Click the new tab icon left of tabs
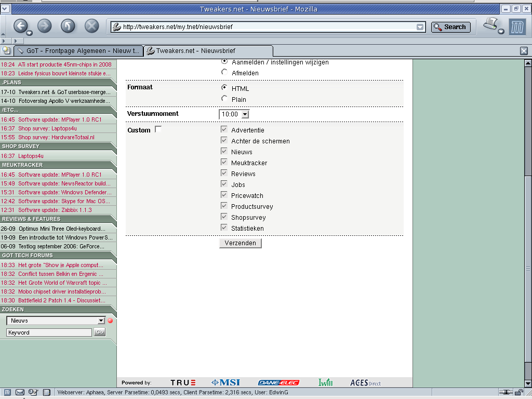532x399 pixels. pyautogui.click(x=6, y=51)
